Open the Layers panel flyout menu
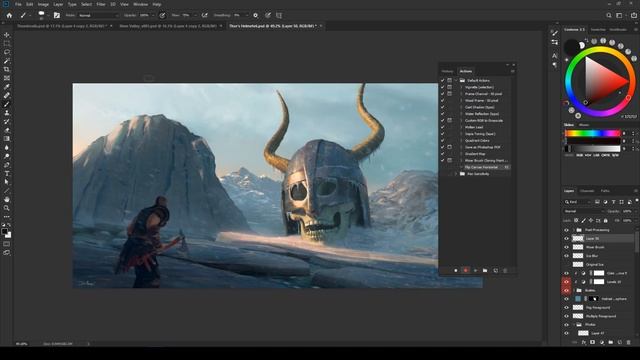 pos(636,191)
